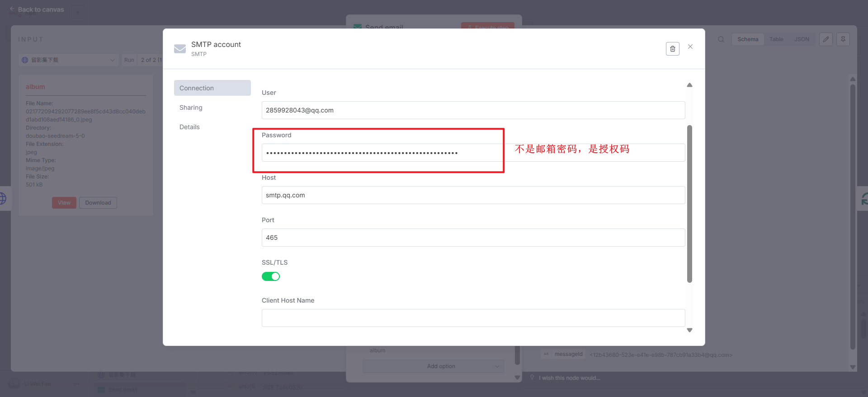The width and height of the screenshot is (868, 397).
Task: View the album binary file
Action: coord(64,203)
